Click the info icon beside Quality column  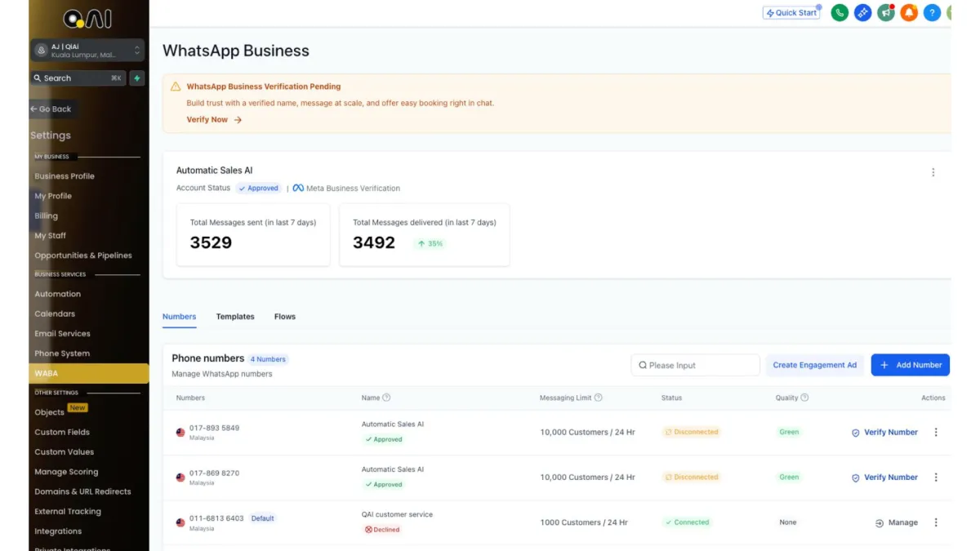click(x=804, y=398)
